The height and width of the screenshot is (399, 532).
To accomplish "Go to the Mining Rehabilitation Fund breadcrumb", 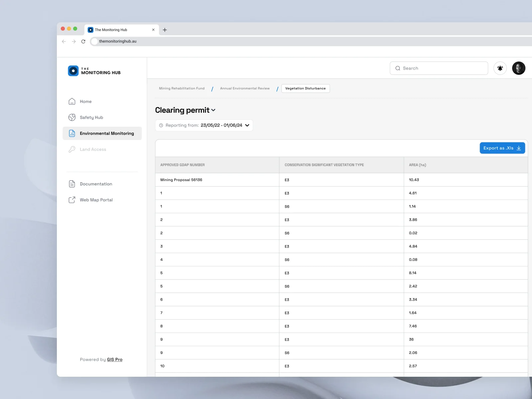I will tap(182, 88).
